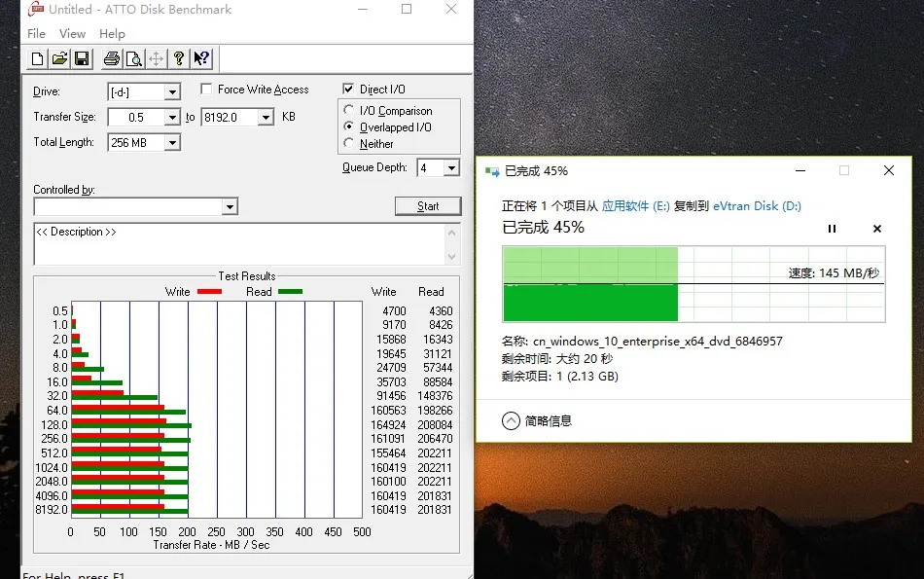The width and height of the screenshot is (924, 579).
Task: Cancel the file copy with the X
Action: [x=877, y=229]
